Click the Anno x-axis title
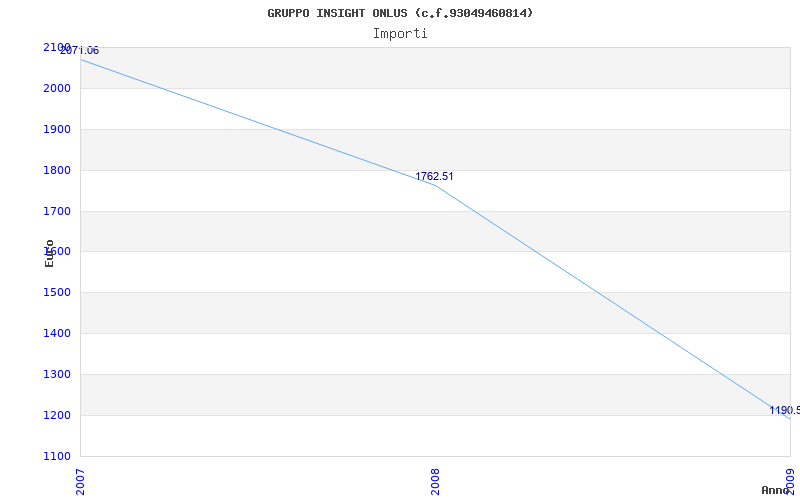800x500 pixels. [x=775, y=490]
